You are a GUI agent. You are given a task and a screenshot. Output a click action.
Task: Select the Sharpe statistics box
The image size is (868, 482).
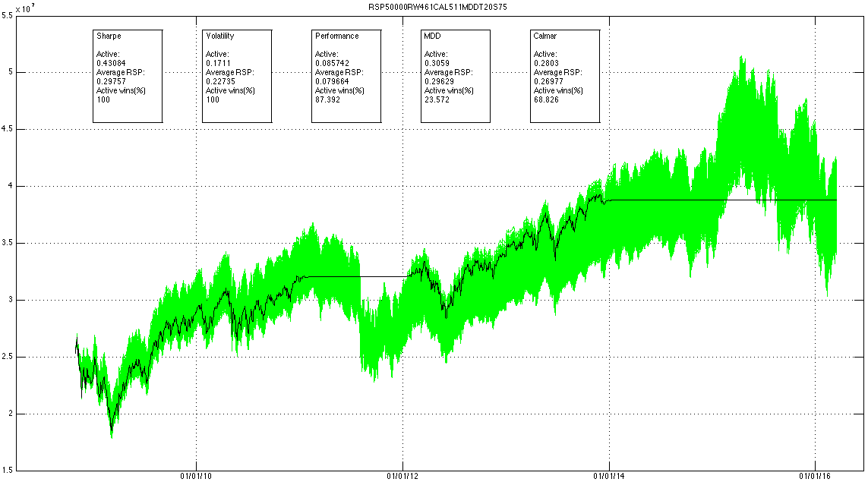[x=128, y=76]
